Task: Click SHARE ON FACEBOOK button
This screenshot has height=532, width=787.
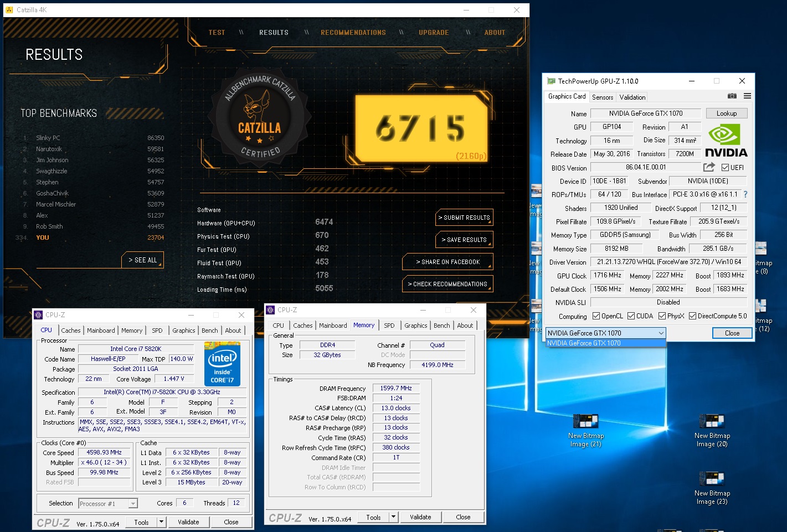Action: click(447, 262)
